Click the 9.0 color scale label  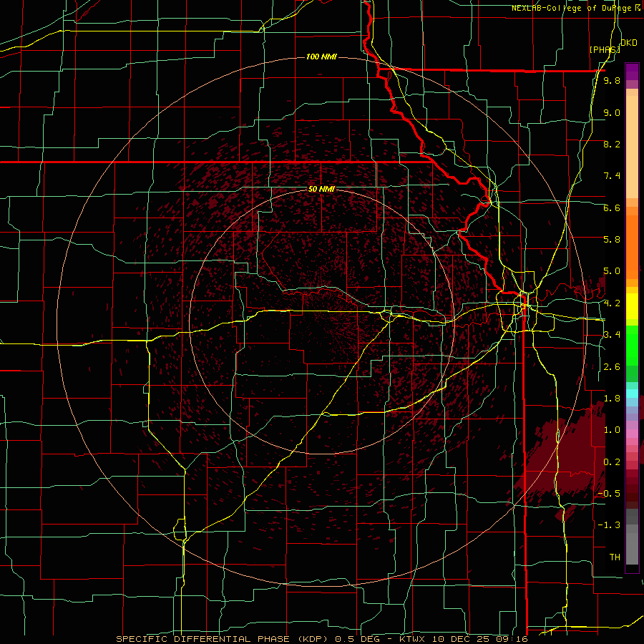[612, 112]
